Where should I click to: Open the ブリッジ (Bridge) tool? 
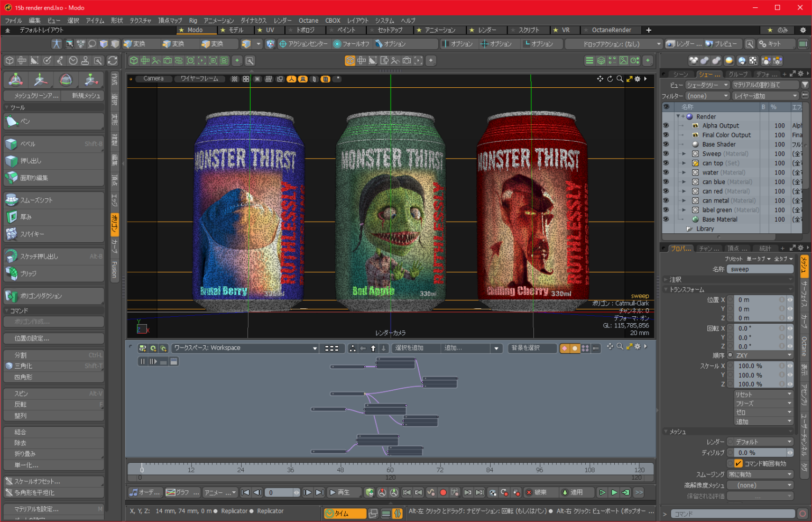(x=53, y=273)
